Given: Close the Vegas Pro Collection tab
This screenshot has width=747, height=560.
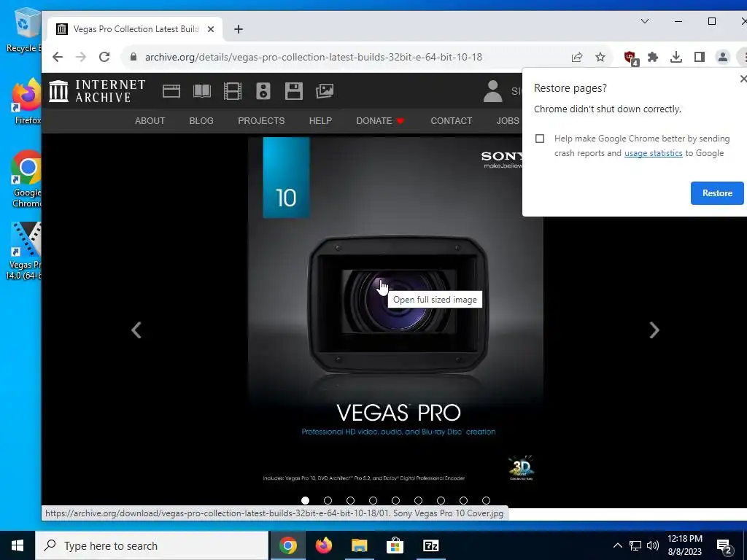Looking at the screenshot, I should pos(211,29).
